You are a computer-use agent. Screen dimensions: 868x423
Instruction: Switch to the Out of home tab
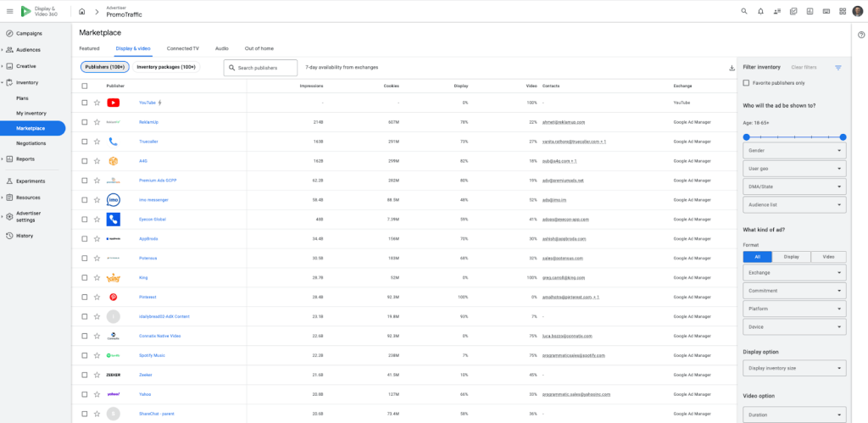click(259, 48)
